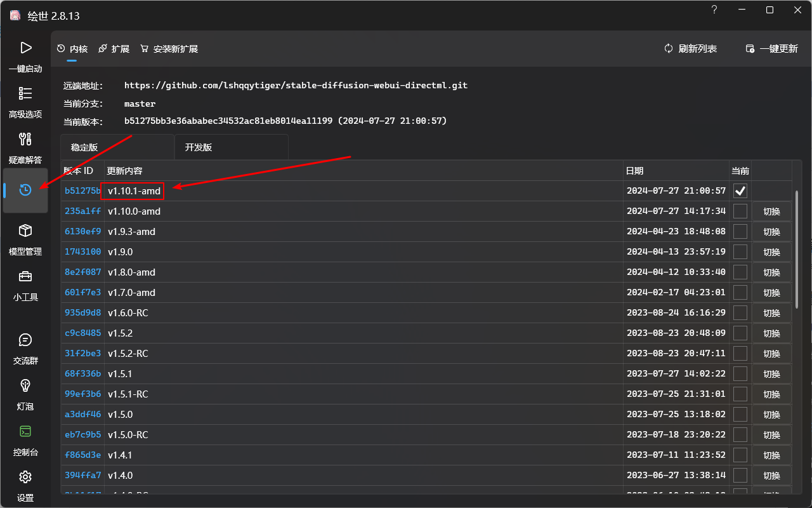Open commit link 394ffa7
812x508 pixels.
pos(82,475)
